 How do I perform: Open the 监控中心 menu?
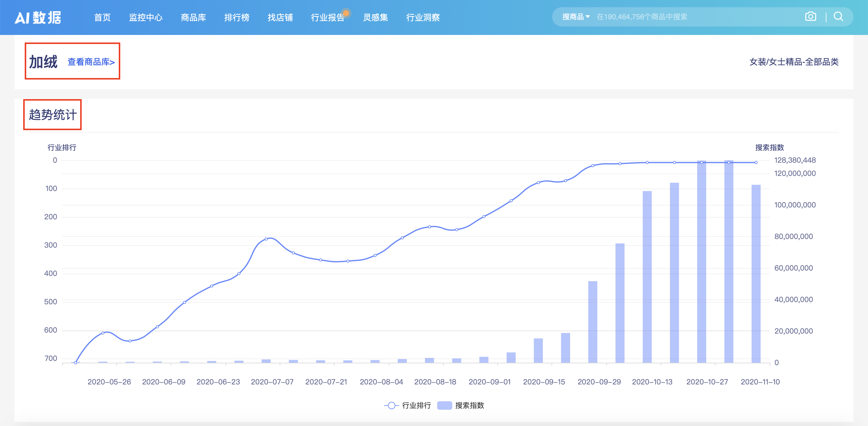pyautogui.click(x=146, y=17)
